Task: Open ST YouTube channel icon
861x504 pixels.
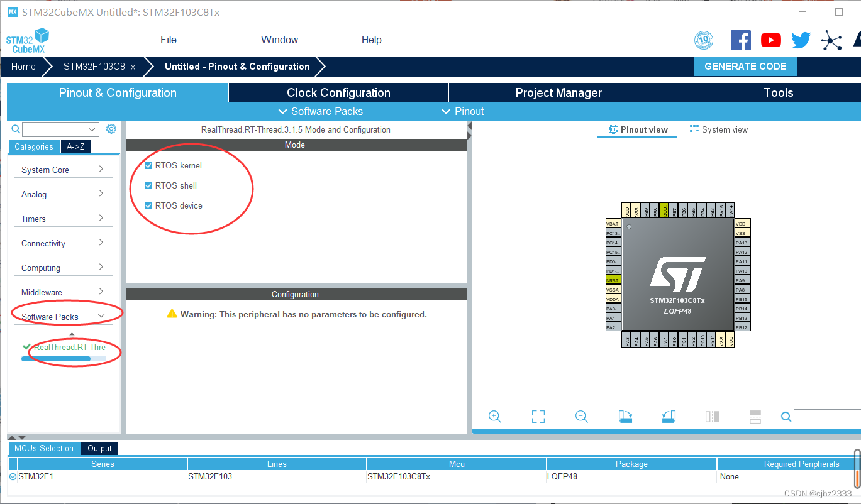Action: [770, 40]
